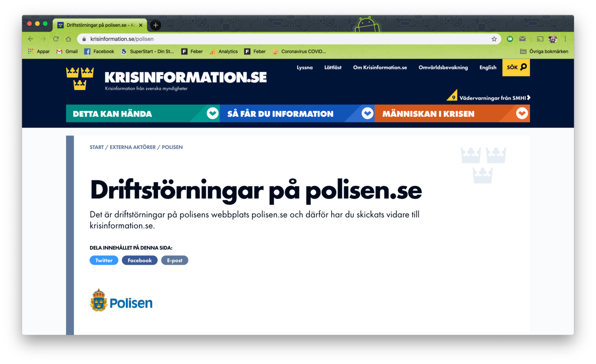Click the yellow warning triangle icon

[x=453, y=96]
